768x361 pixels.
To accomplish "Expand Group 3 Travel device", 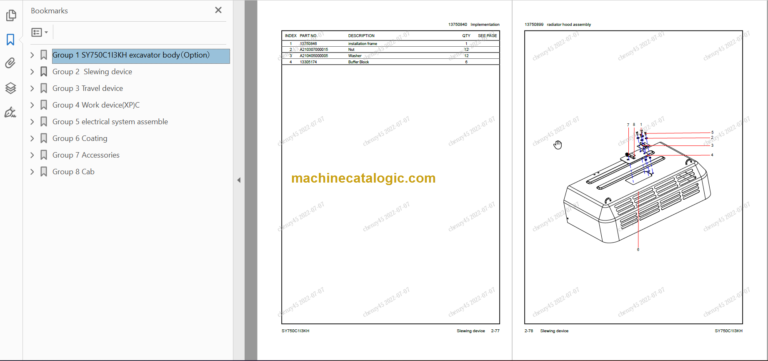I will point(32,89).
